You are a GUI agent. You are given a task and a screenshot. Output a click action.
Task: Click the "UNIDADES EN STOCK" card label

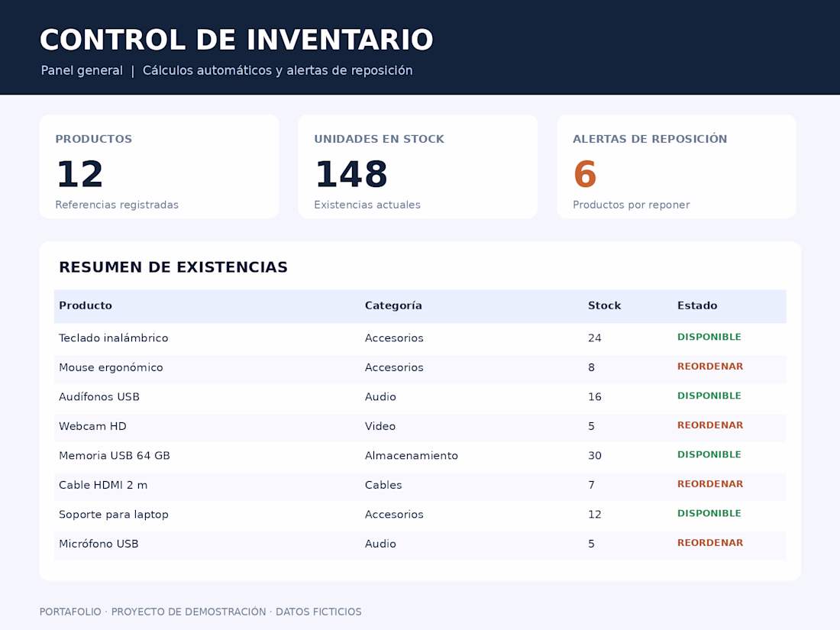[380, 139]
